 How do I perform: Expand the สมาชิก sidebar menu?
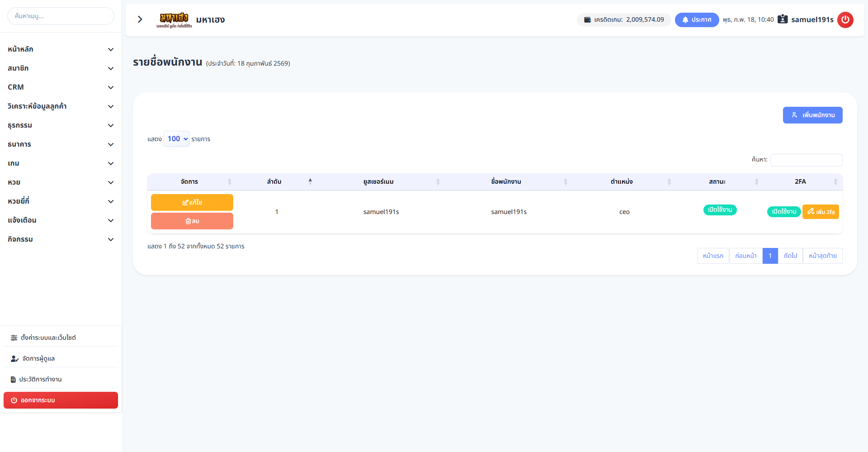61,68
